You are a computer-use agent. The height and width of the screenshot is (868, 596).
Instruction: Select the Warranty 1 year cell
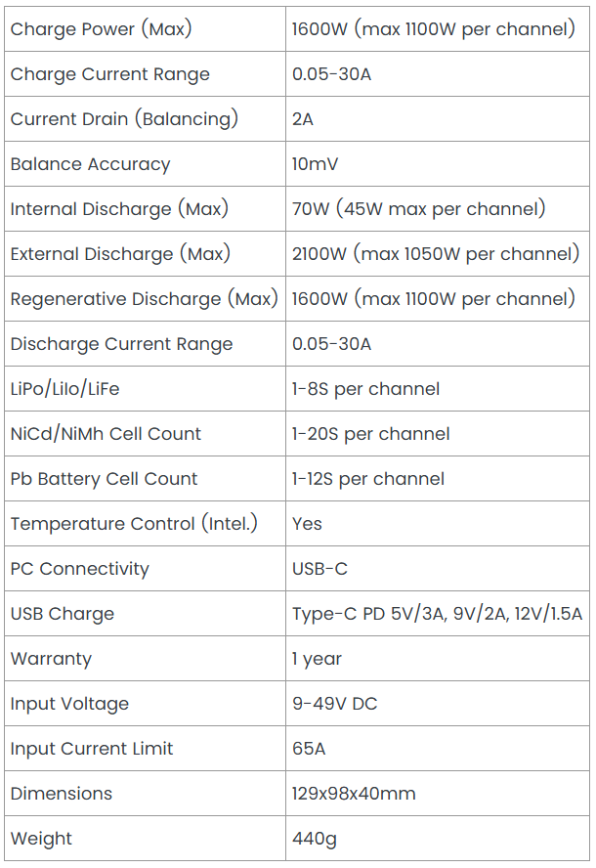pos(437,659)
